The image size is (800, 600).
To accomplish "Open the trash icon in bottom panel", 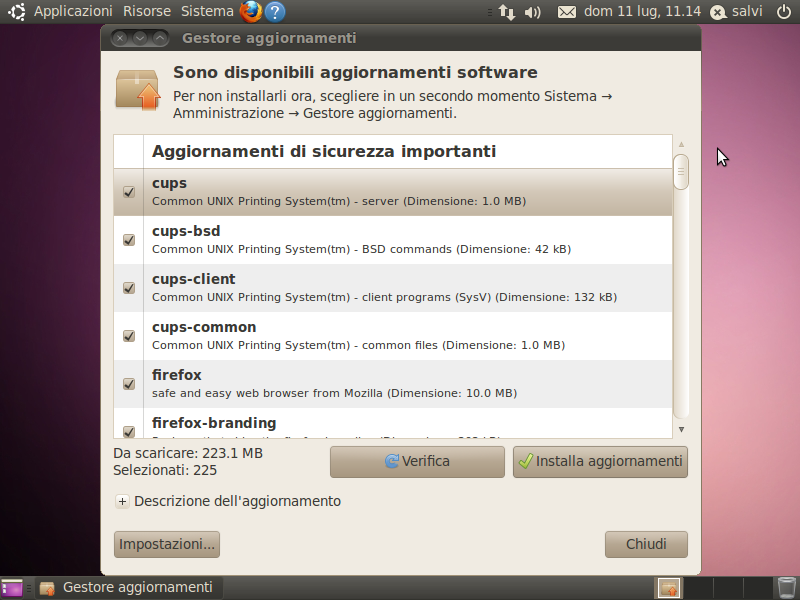I will 787,588.
